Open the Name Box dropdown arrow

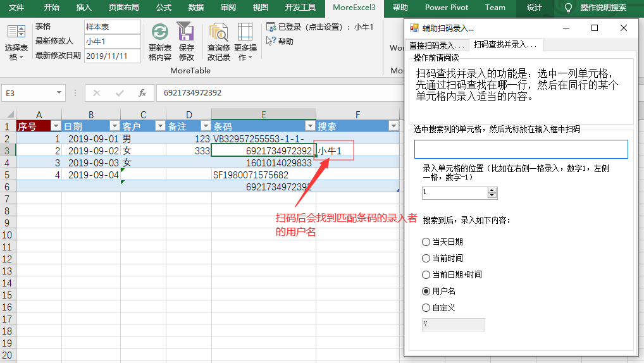(x=59, y=93)
